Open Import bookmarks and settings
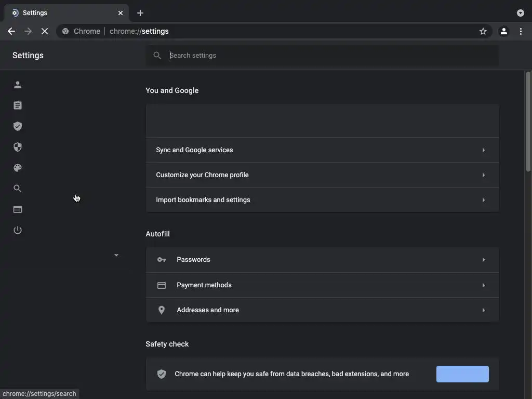 322,200
